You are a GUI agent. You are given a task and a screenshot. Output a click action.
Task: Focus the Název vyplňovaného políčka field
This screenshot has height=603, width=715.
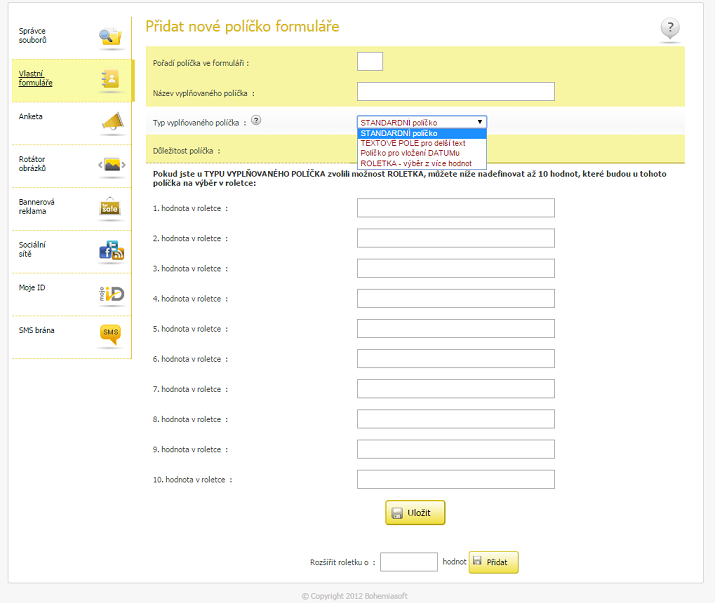[456, 91]
